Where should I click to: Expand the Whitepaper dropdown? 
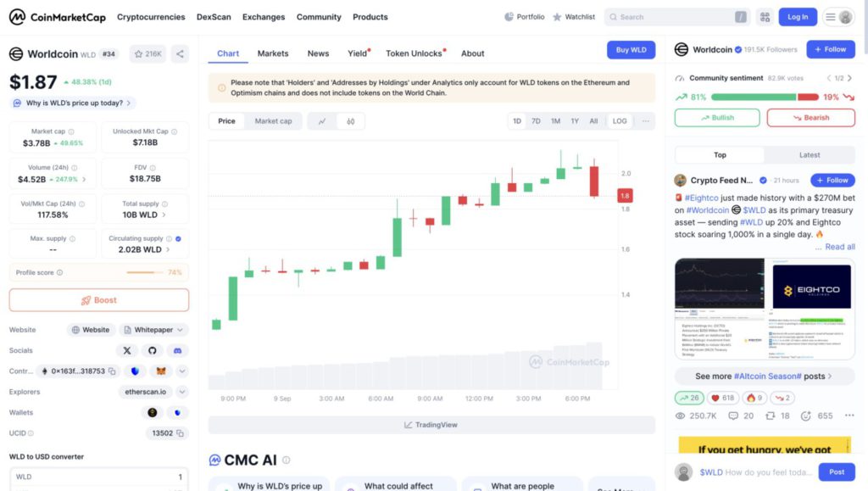point(153,330)
